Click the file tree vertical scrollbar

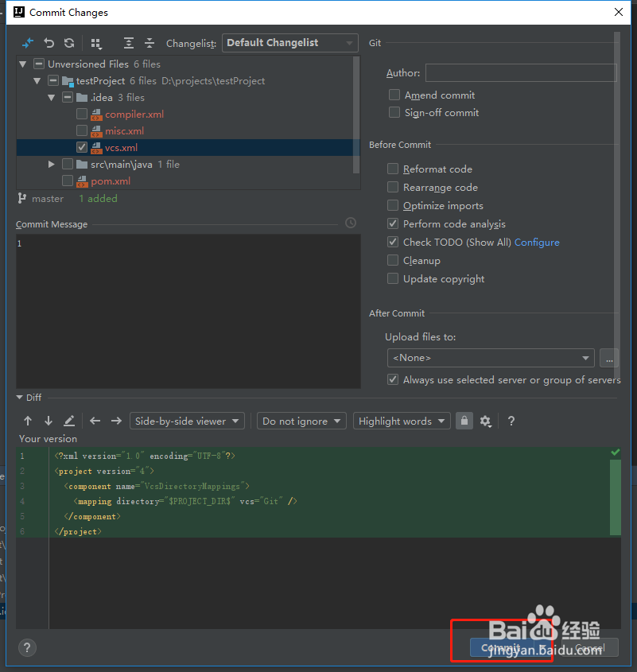coord(356,115)
